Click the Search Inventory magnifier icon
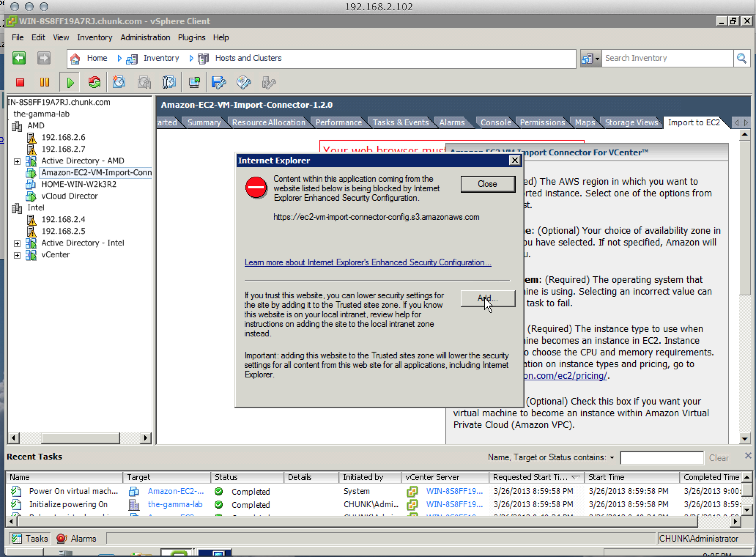Image resolution: width=756 pixels, height=557 pixels. 742,58
